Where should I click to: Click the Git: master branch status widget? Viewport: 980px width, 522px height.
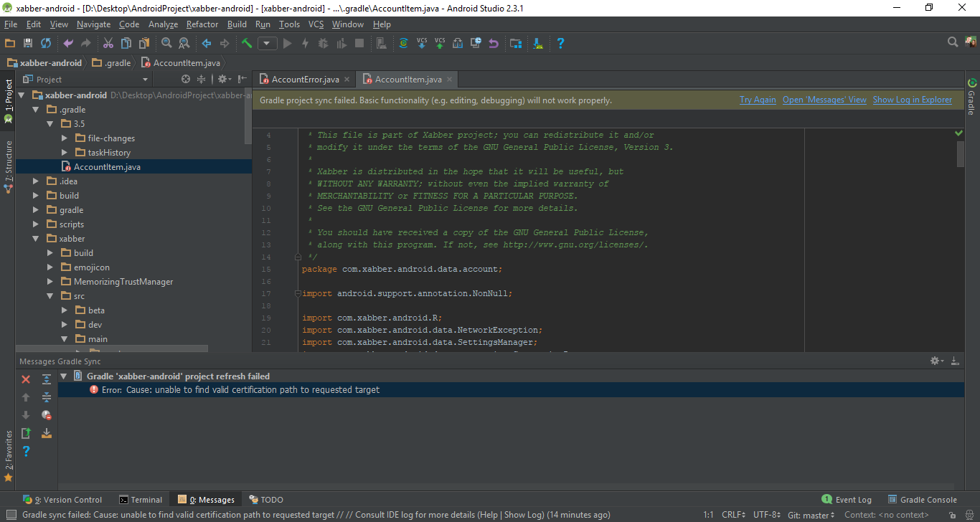pyautogui.click(x=811, y=515)
